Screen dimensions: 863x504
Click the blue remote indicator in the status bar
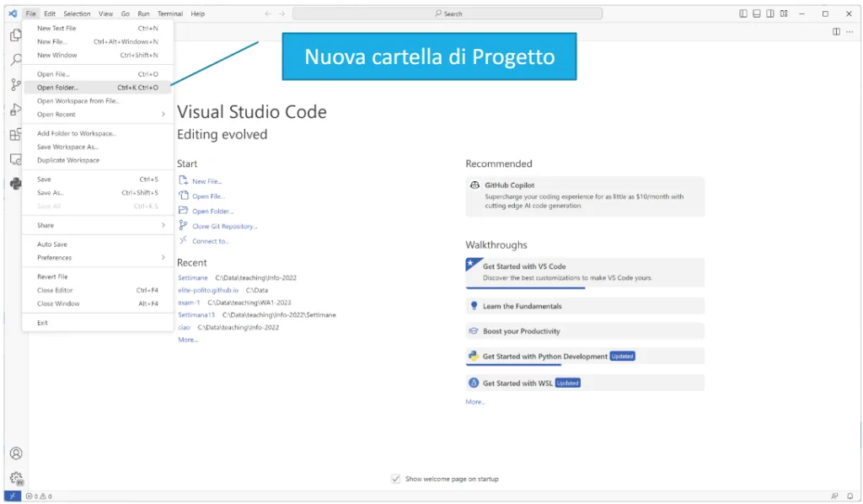[12, 496]
